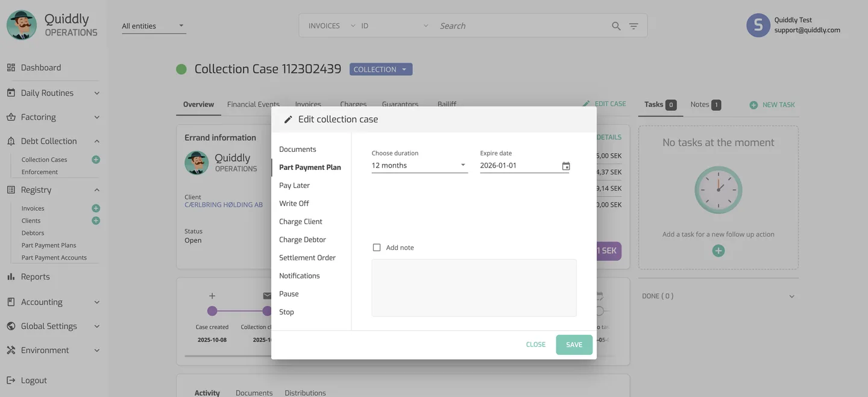Click the SAVE button
This screenshot has width=868, height=397.
(x=574, y=345)
